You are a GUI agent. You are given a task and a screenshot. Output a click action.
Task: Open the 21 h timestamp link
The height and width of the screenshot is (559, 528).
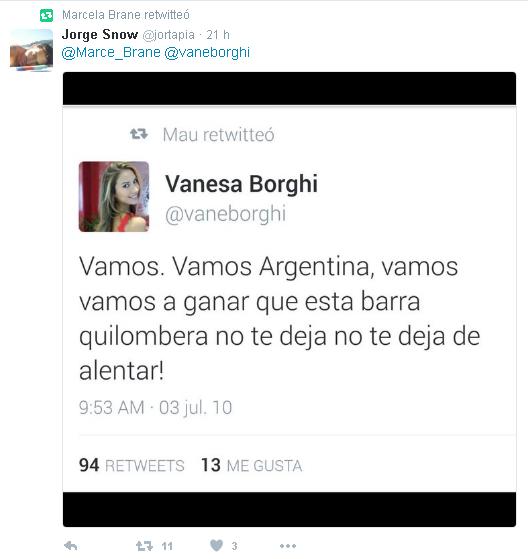(x=218, y=35)
